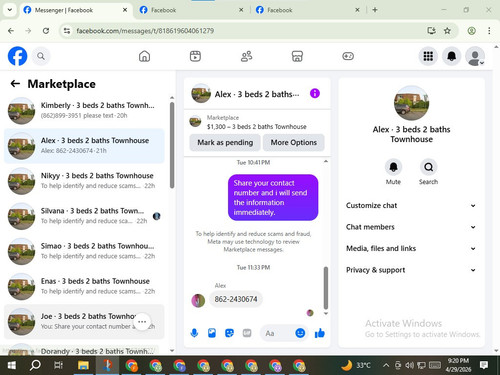Send a voice clip with microphone icon
The height and width of the screenshot is (375, 500).
[x=194, y=333]
